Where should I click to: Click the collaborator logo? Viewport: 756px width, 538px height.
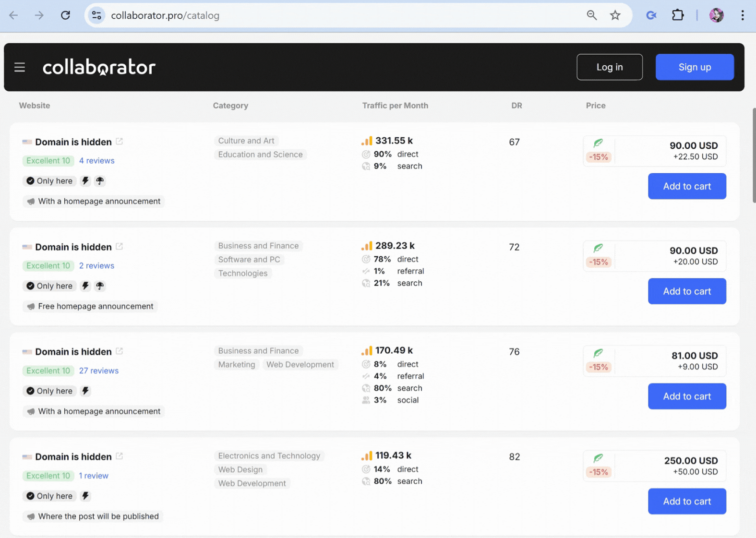pyautogui.click(x=99, y=67)
